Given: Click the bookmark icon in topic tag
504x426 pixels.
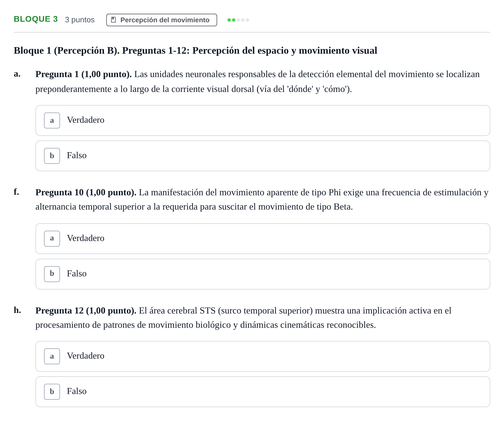Looking at the screenshot, I should [113, 20].
